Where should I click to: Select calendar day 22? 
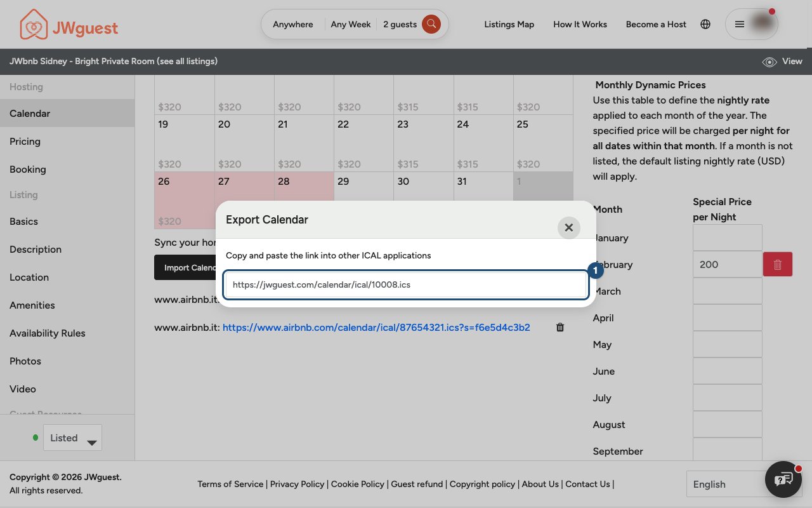click(x=363, y=143)
